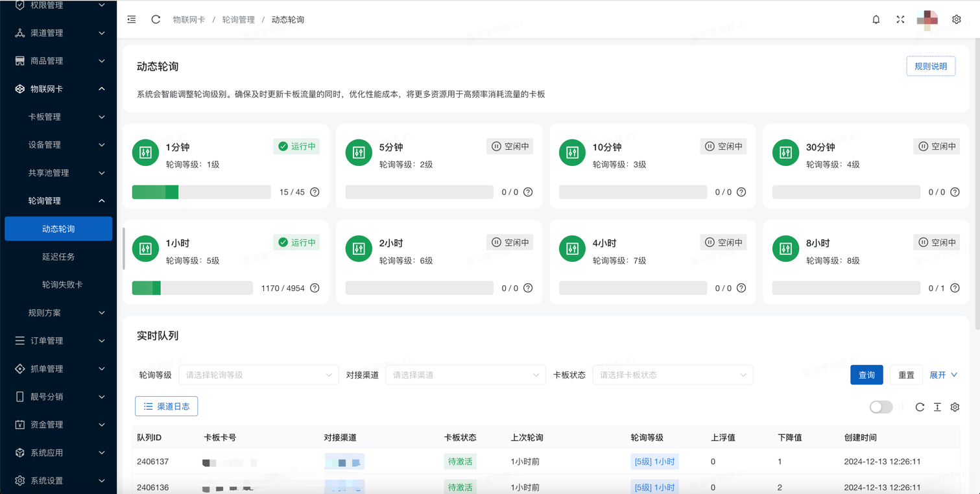Click help icon next to 1170 / 4954
This screenshot has width=980, height=494.
coord(315,288)
